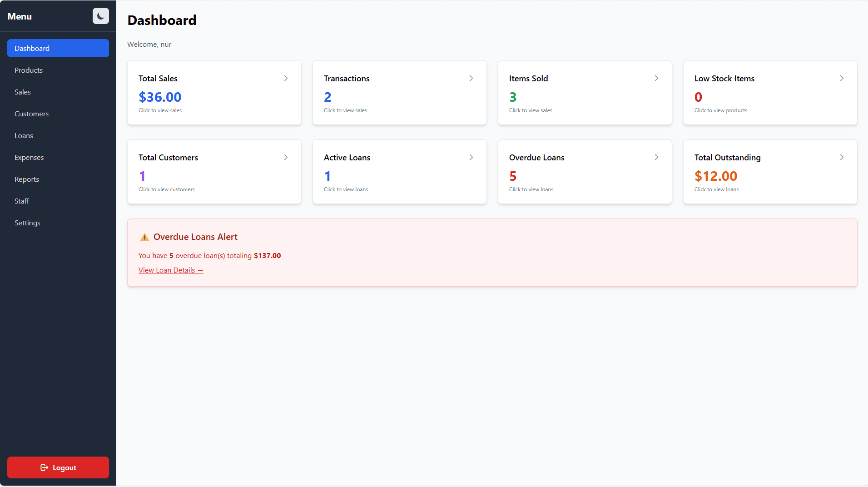868x487 pixels.
Task: Open Overdue Loans card chevron
Action: click(656, 157)
